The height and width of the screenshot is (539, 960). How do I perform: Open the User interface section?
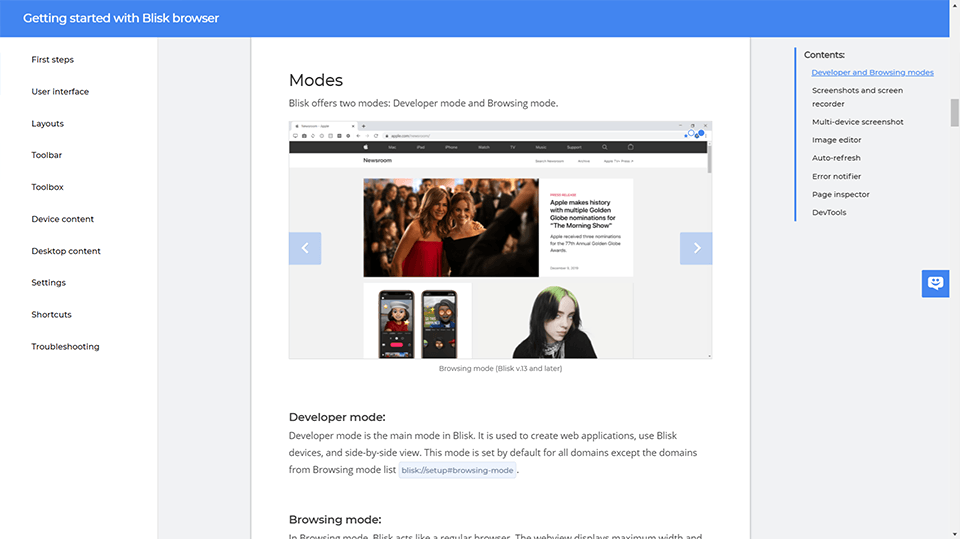point(60,91)
